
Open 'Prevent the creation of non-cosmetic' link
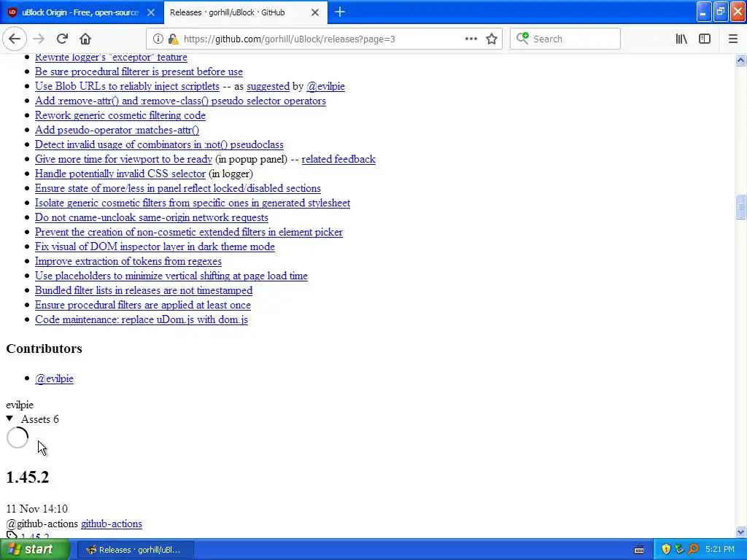[x=189, y=232]
